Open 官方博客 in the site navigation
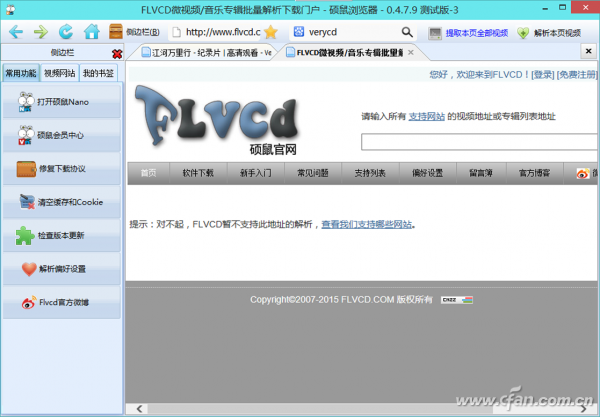 535,173
